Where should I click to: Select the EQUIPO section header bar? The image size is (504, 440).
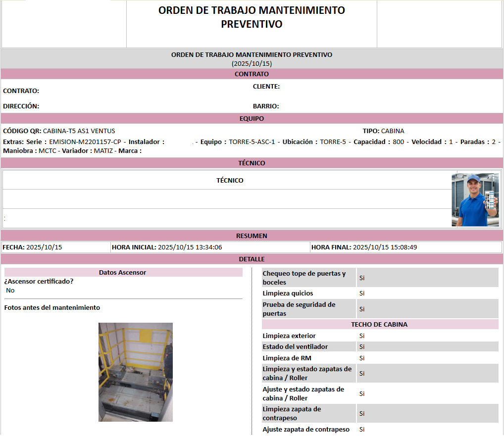pos(252,119)
